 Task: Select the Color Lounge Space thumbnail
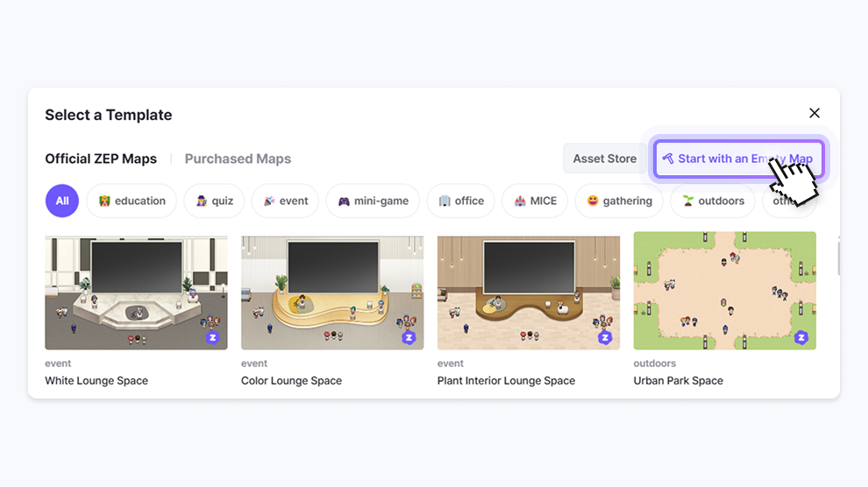332,293
